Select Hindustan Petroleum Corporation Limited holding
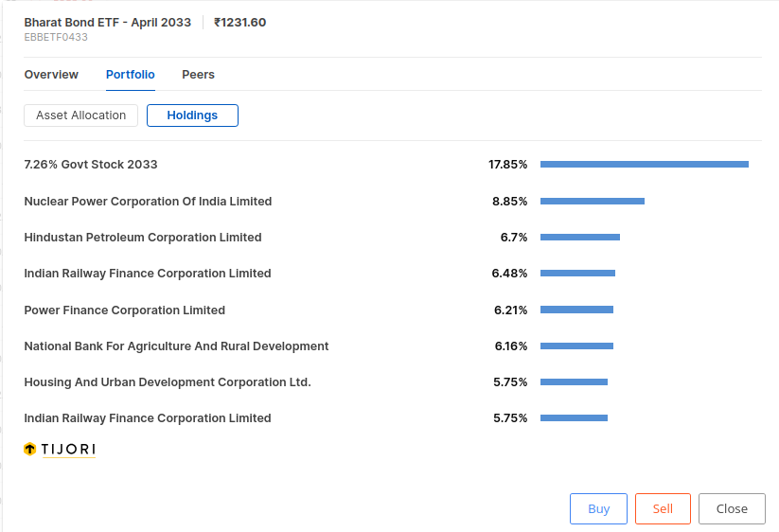The image size is (779, 532). (x=143, y=238)
